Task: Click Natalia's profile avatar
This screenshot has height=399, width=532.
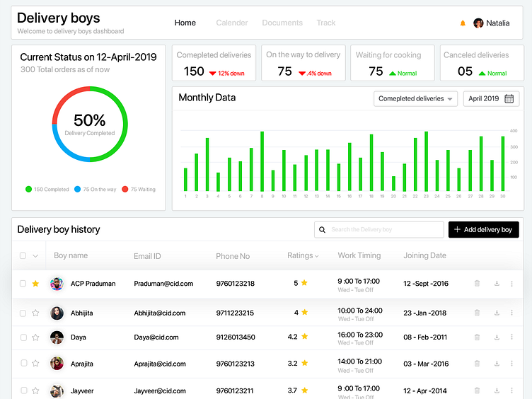Action: (x=478, y=23)
